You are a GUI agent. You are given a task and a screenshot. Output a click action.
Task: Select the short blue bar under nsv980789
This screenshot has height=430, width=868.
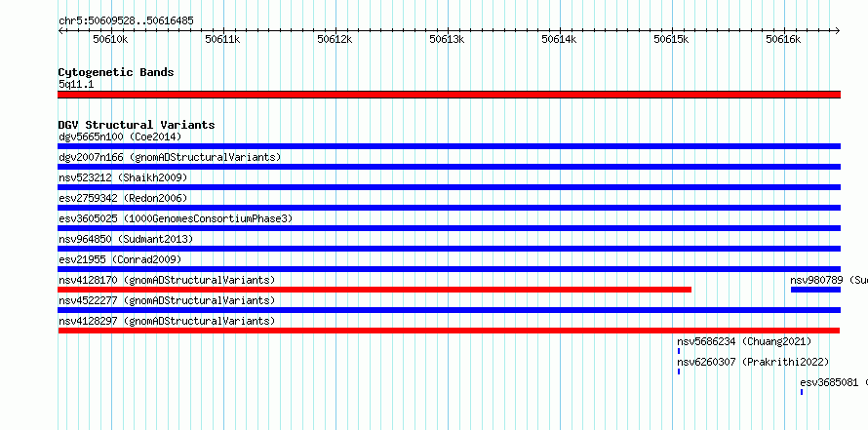(x=815, y=290)
